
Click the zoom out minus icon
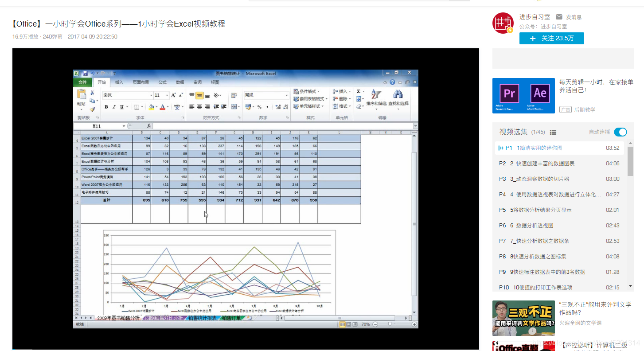375,324
